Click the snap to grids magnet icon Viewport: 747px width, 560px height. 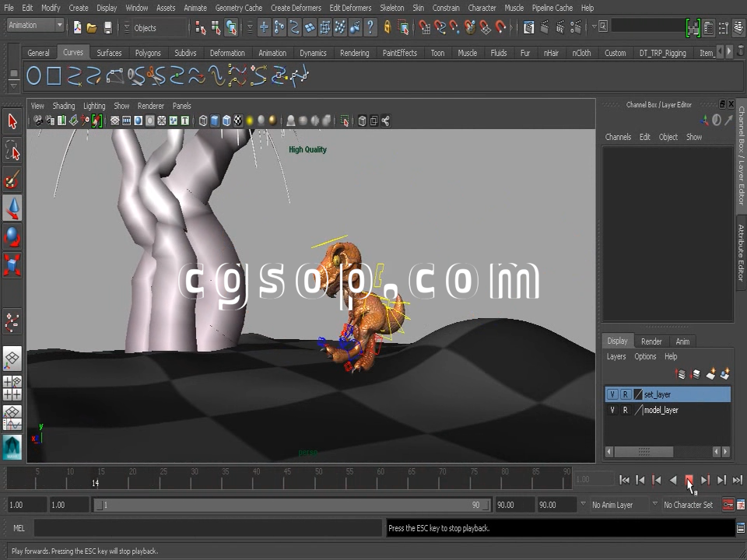tap(425, 27)
